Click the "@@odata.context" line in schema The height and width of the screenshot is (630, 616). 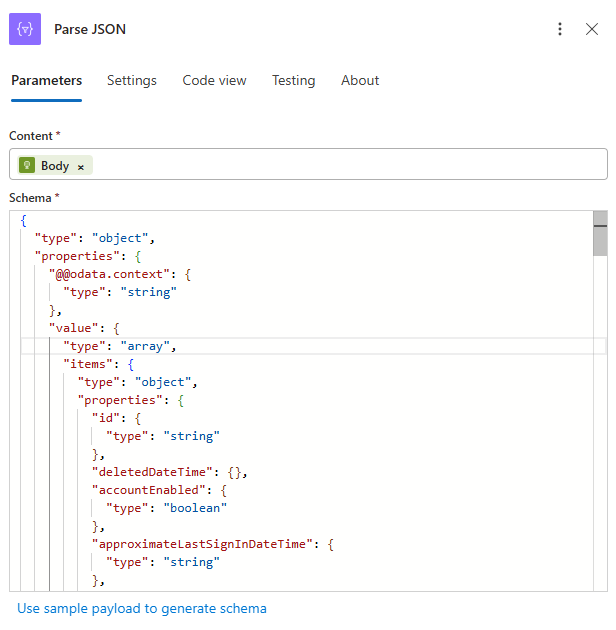(112, 274)
